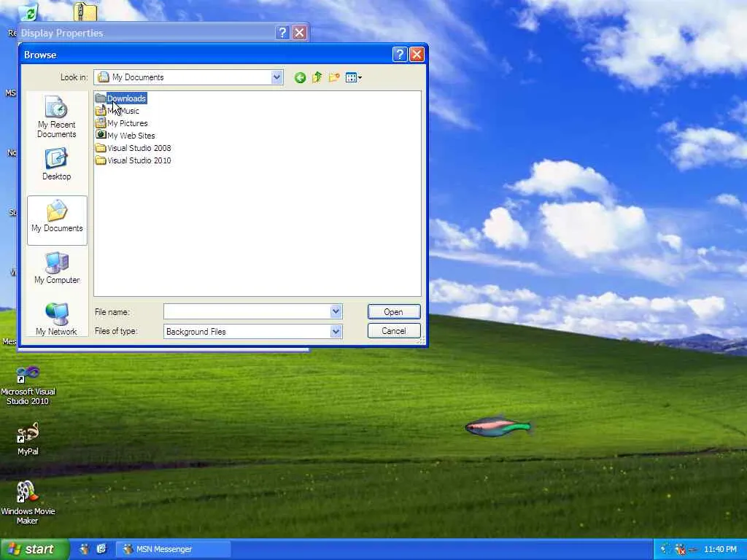This screenshot has height=560, width=747.
Task: Open My Recent Documents place
Action: 57,117
